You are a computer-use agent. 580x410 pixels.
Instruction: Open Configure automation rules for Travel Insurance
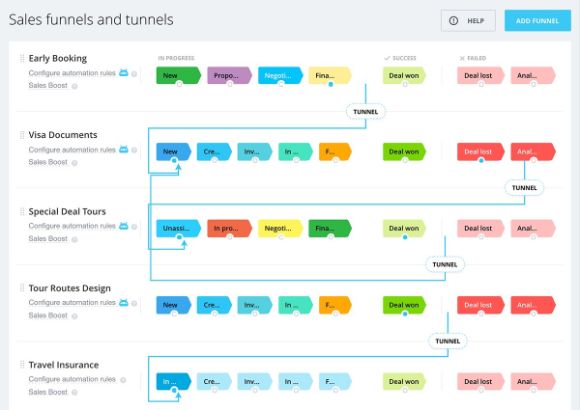pos(72,379)
